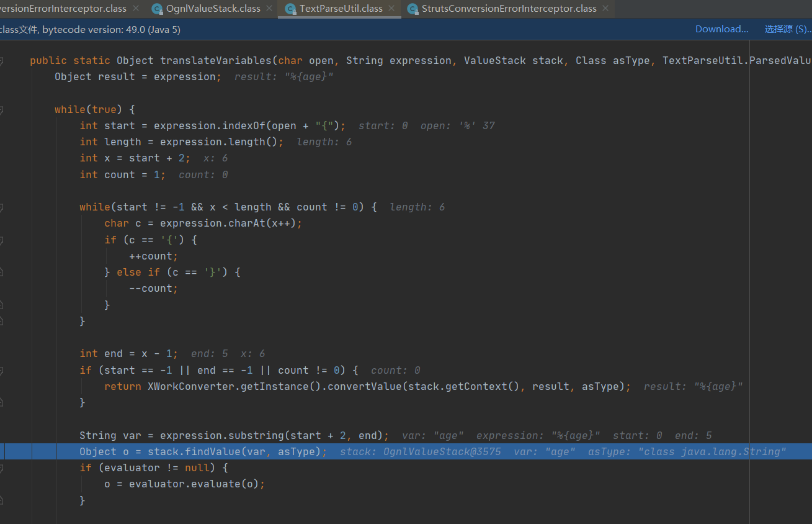Click the end: 5 inline debug value
The width and height of the screenshot is (812, 524).
(210, 354)
